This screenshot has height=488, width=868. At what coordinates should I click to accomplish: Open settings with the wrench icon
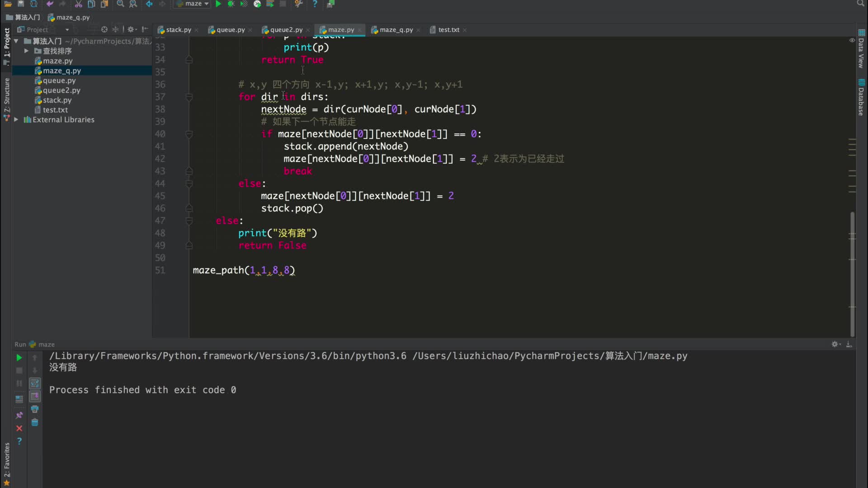pyautogui.click(x=298, y=4)
